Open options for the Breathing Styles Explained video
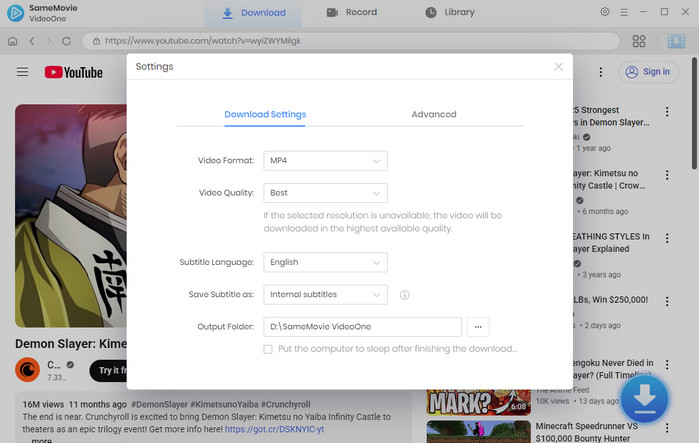Viewport: 699px width, 443px height. coord(667,238)
